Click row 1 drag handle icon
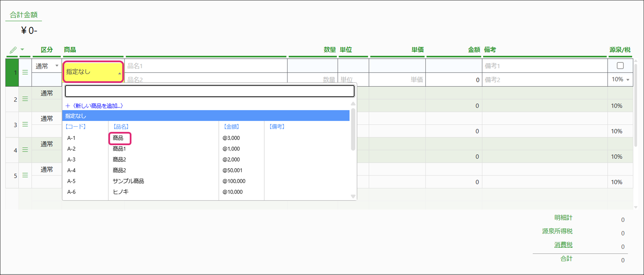 click(x=25, y=72)
